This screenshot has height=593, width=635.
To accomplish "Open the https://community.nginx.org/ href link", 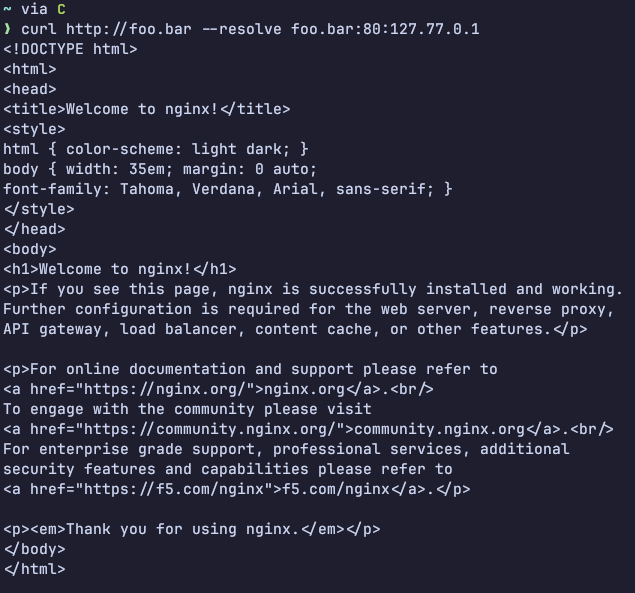I will (x=210, y=429).
